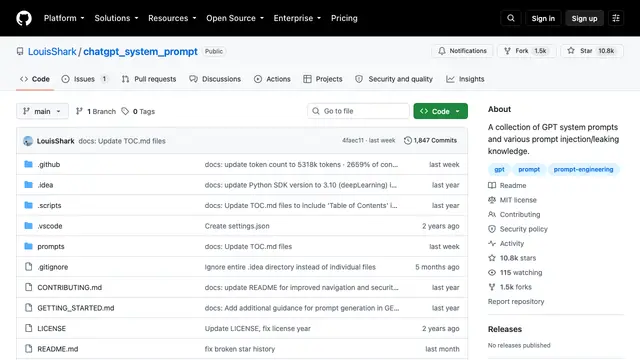Open commit history clock icon with 1,847 Commits
This screenshot has height=360, width=640.
(x=407, y=140)
